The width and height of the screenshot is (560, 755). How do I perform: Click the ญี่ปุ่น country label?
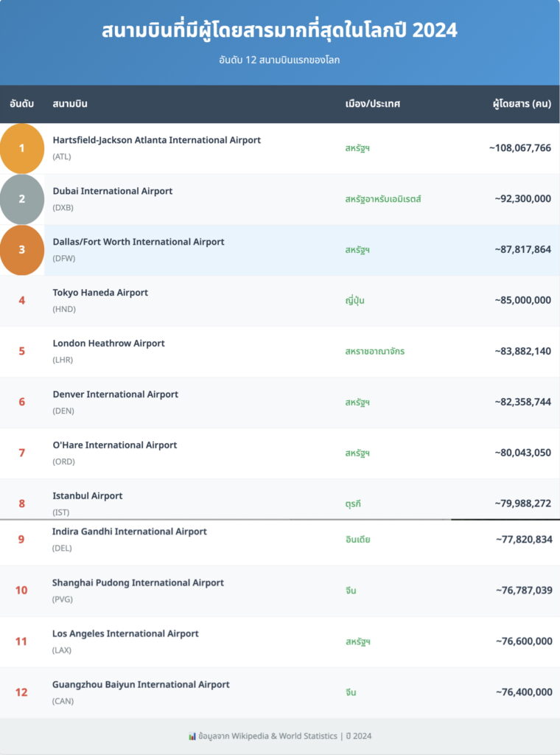354,301
